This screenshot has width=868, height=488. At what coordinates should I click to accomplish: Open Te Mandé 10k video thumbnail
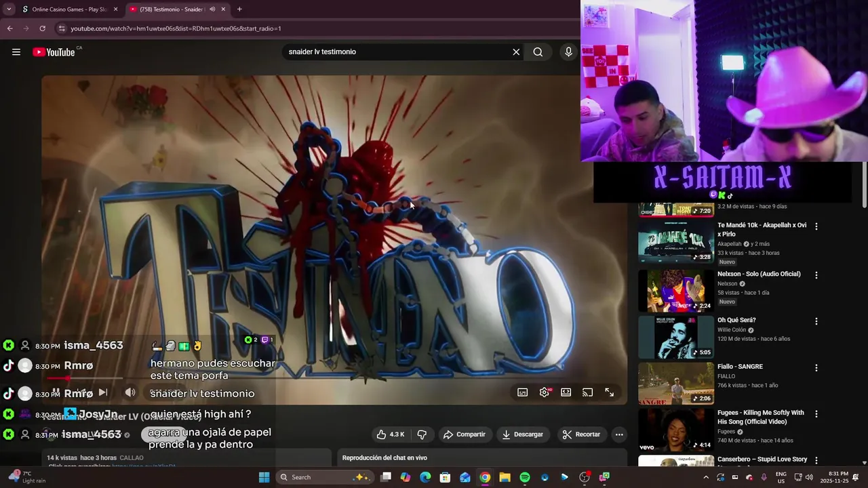(x=676, y=242)
